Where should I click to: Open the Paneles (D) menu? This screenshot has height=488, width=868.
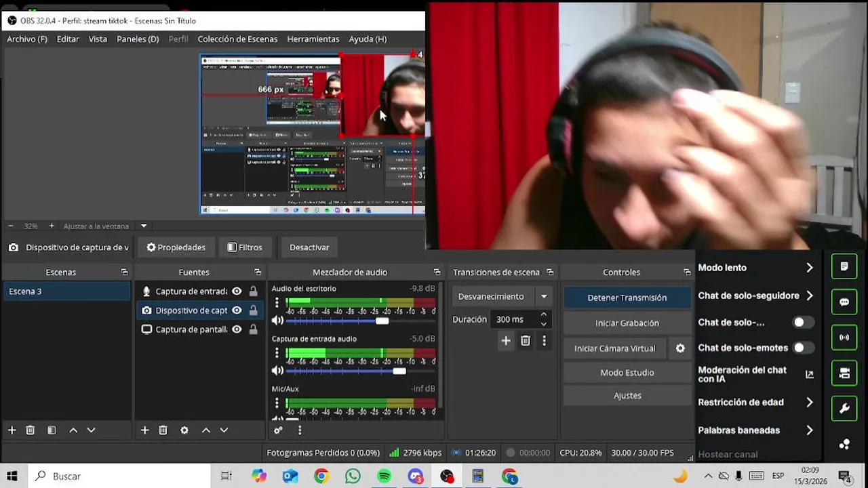138,39
